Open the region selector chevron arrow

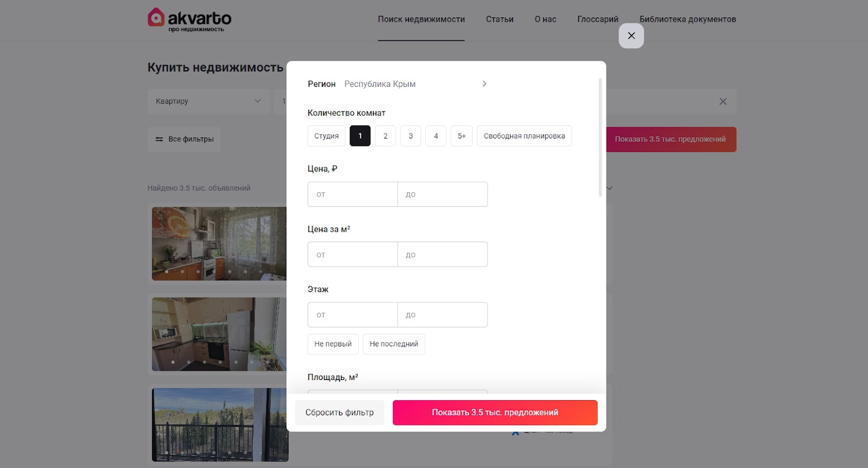[484, 84]
